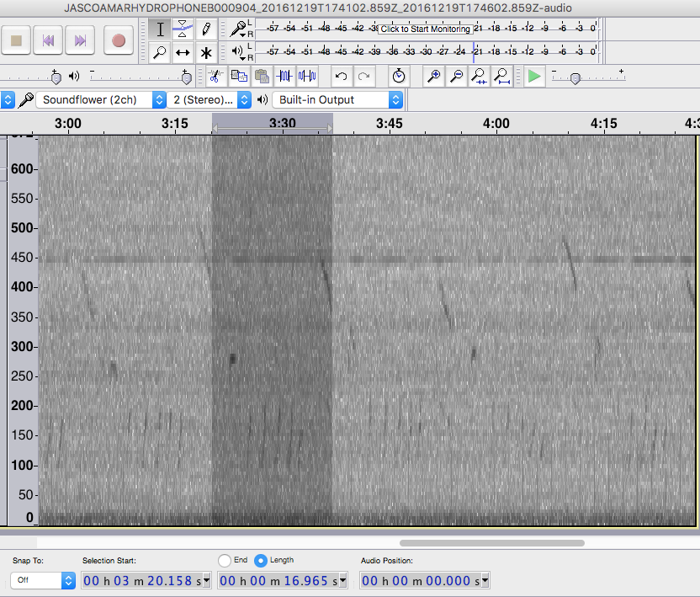700x597 pixels.
Task: Click the Cut scissors icon
Action: [x=215, y=76]
